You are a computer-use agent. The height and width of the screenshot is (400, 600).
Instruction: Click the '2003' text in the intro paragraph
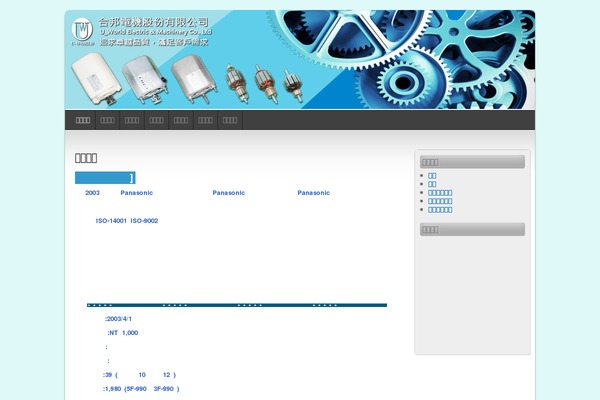pyautogui.click(x=92, y=193)
